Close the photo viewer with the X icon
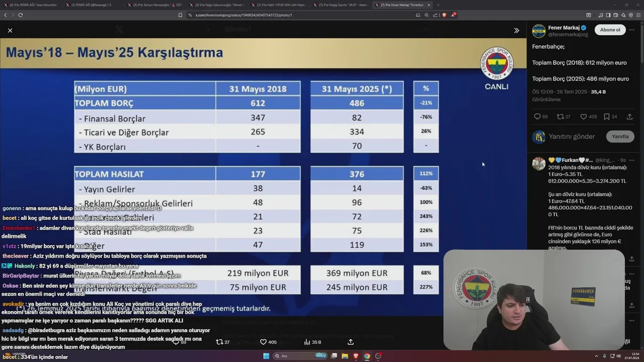Screen dimensions: 644x362 click(x=10, y=30)
